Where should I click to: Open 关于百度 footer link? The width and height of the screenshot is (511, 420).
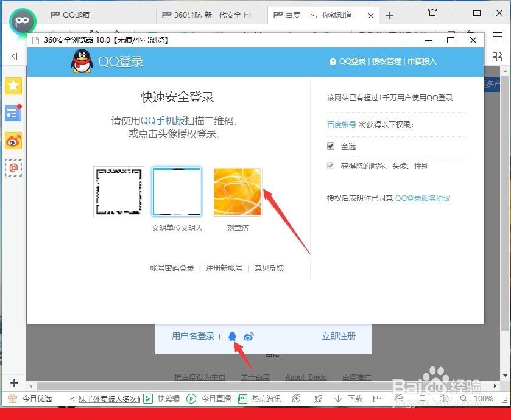tap(255, 377)
